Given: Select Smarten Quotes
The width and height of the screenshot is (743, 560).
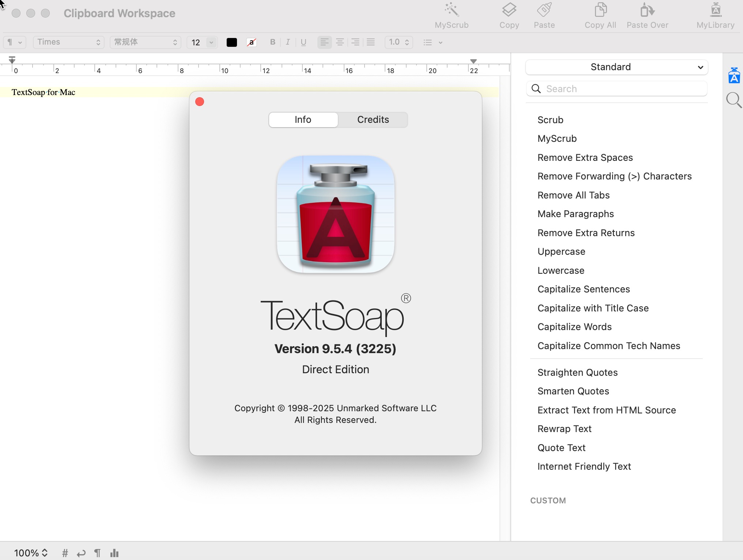Looking at the screenshot, I should click(573, 391).
